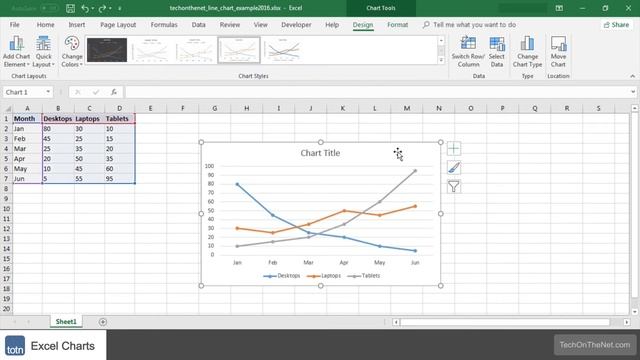640x360 pixels.
Task: Select the highlighted fourth chart style
Action: (x=239, y=50)
